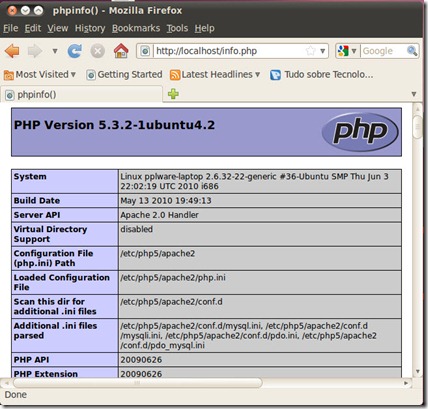This screenshot has height=409, width=428.
Task: Open the History menu
Action: tap(90, 28)
